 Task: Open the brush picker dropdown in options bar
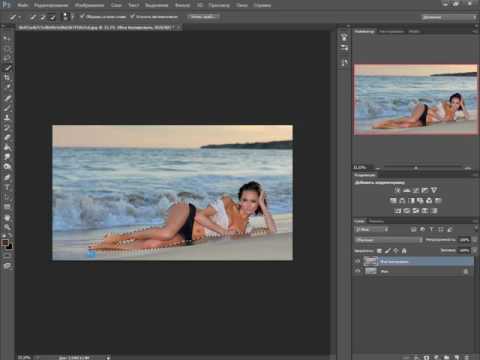68,17
